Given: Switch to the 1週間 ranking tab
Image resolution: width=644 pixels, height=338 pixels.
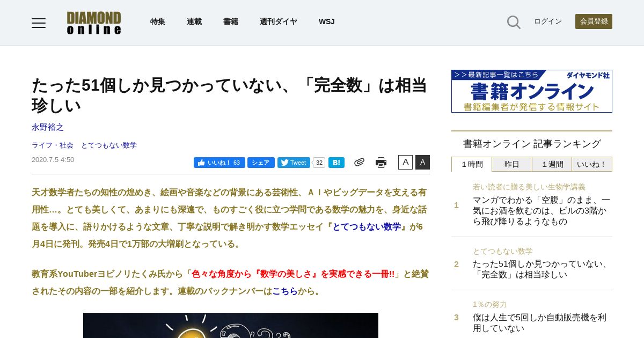Looking at the screenshot, I should tap(552, 164).
